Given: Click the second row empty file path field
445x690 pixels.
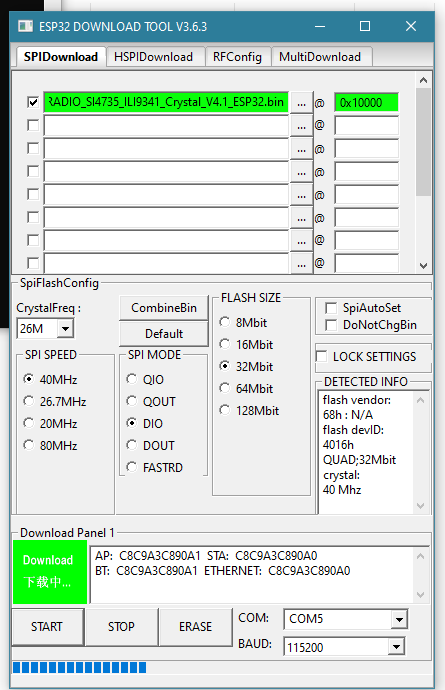Looking at the screenshot, I should click(166, 126).
